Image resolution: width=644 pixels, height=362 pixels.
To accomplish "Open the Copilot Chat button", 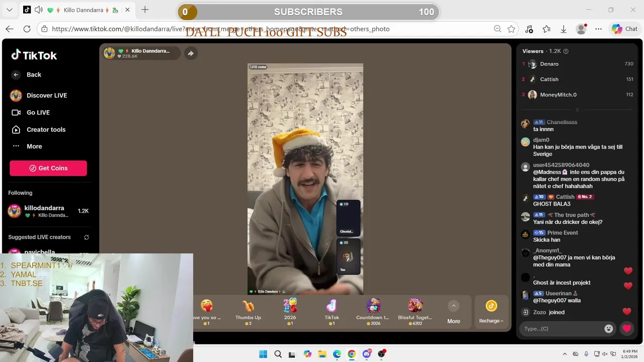I will point(624,29).
